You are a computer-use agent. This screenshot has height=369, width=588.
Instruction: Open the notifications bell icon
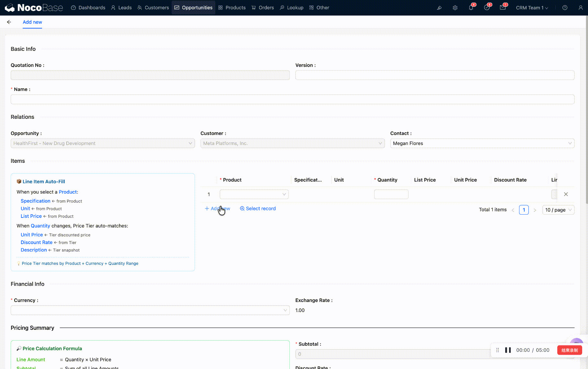[471, 8]
